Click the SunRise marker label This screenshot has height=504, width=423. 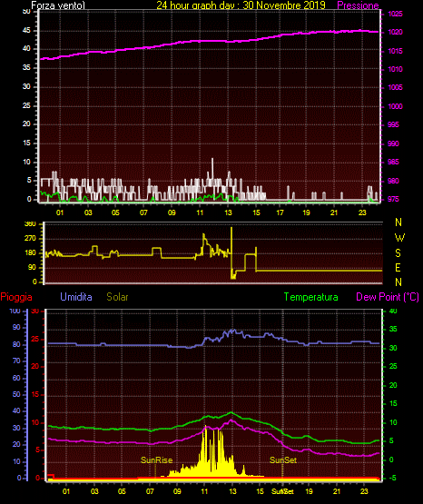(x=157, y=460)
